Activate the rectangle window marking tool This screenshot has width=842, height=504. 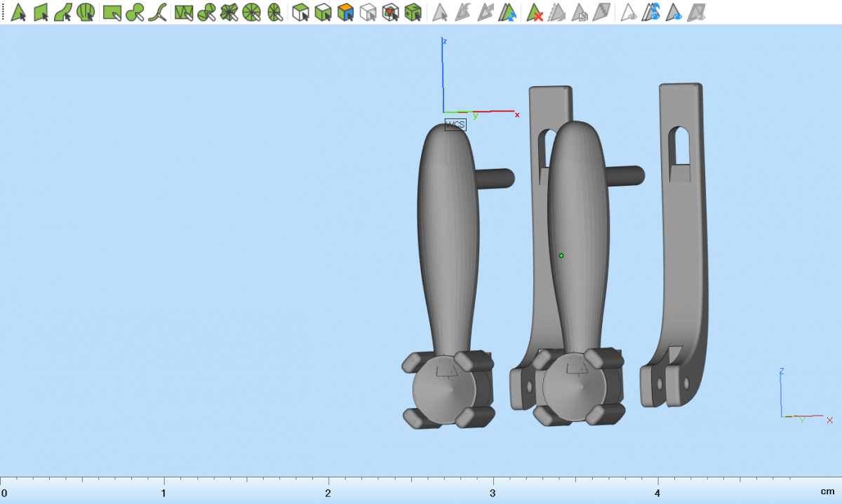113,12
